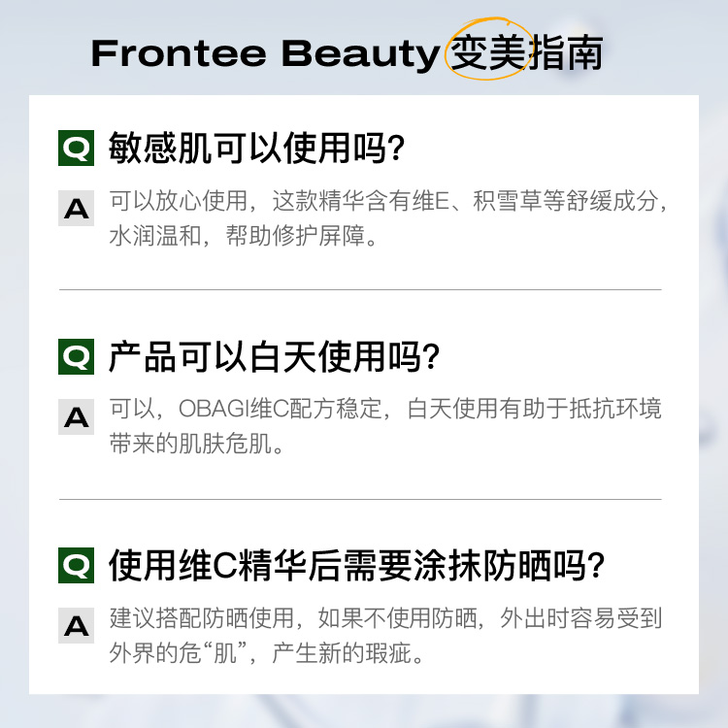Click the divider line above the 防晒 question
The width and height of the screenshot is (728, 728).
pyautogui.click(x=360, y=499)
